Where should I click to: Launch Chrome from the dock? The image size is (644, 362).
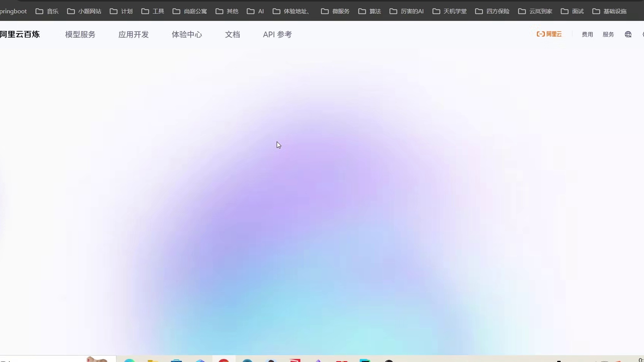click(x=224, y=359)
